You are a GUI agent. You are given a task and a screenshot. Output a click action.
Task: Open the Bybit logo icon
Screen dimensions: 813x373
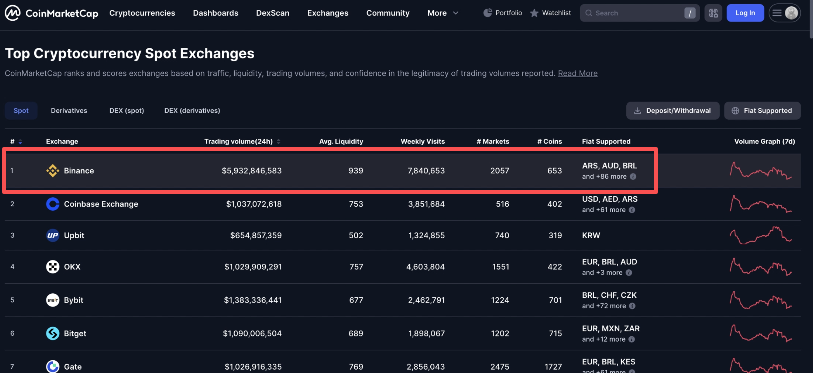(x=52, y=300)
